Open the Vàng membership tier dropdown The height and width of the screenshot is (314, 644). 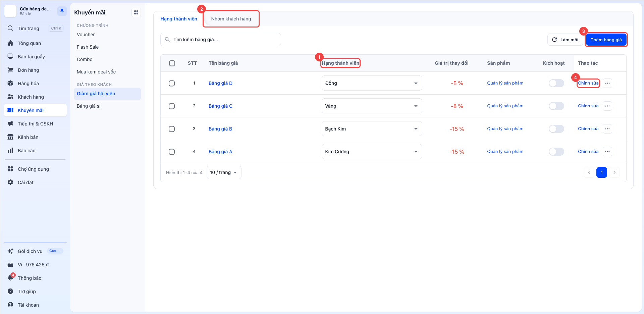372,106
